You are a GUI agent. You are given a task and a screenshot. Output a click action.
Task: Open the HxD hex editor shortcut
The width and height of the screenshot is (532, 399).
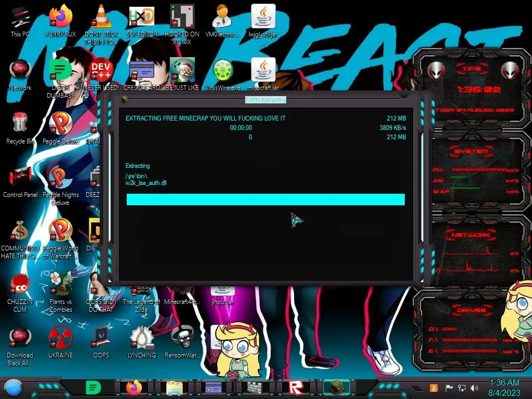tap(141, 22)
